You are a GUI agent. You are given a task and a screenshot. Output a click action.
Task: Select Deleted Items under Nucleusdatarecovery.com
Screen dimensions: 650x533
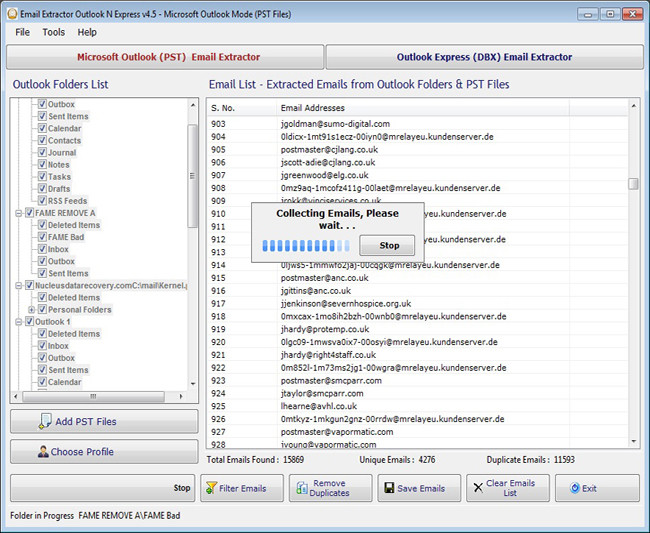click(74, 297)
